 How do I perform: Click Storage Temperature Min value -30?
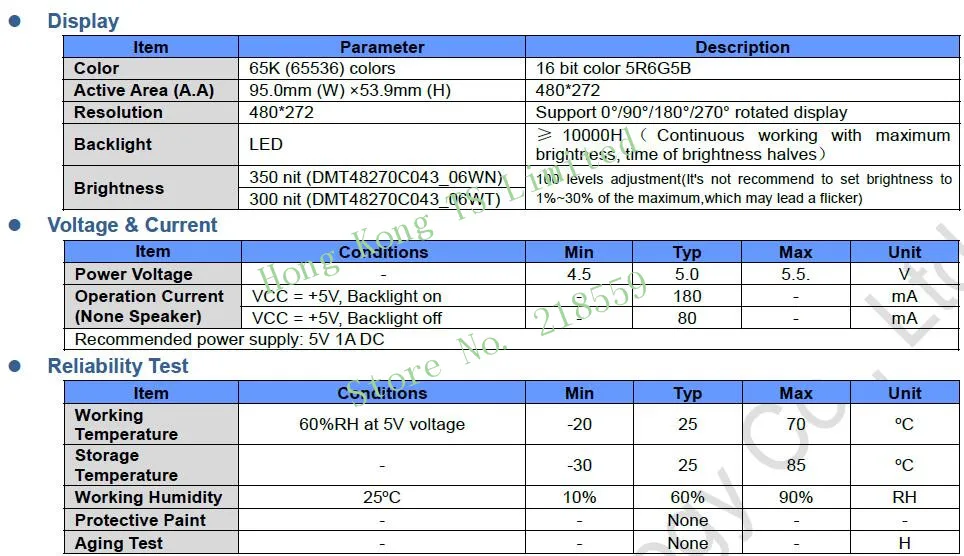pos(579,465)
